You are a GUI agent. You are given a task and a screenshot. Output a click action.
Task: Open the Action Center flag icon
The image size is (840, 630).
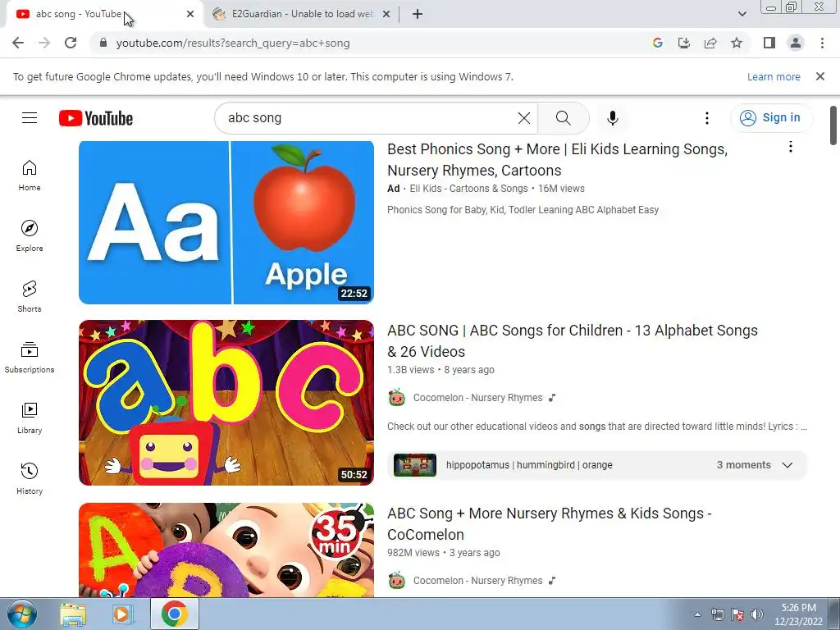[x=737, y=614]
